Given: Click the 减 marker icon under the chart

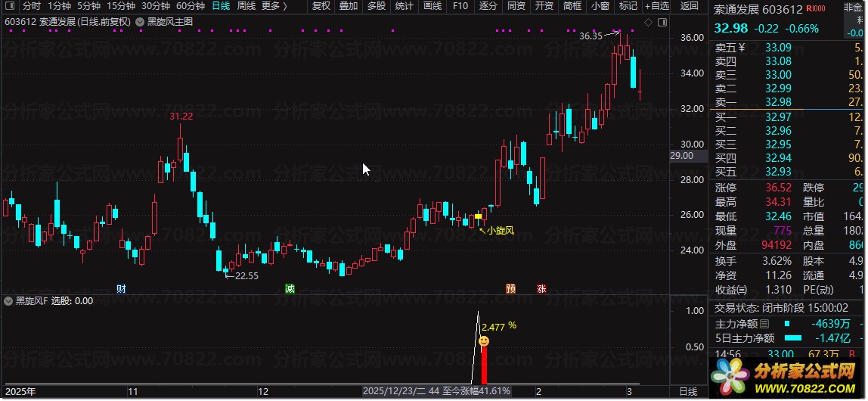Looking at the screenshot, I should (x=290, y=288).
